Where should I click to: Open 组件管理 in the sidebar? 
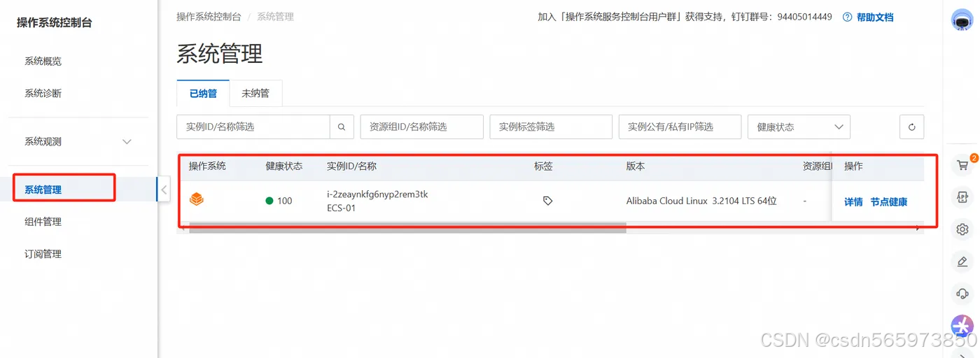pyautogui.click(x=43, y=222)
